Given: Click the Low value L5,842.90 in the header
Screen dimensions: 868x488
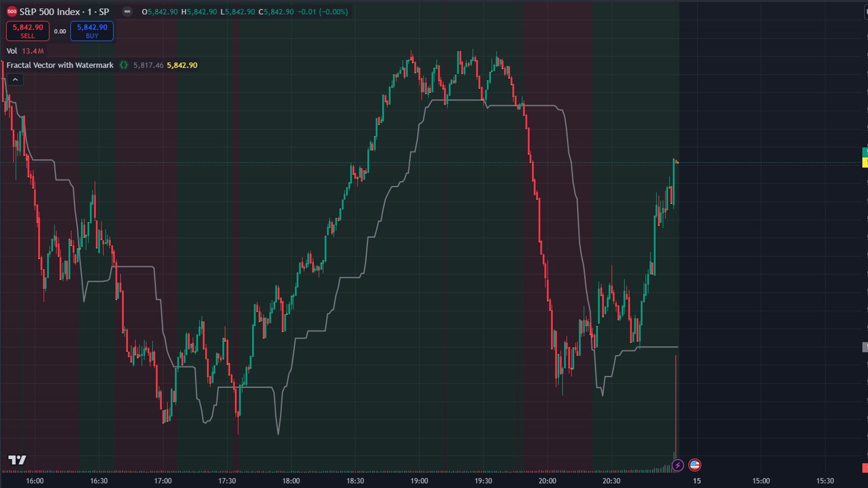Looking at the screenshot, I should (x=238, y=12).
